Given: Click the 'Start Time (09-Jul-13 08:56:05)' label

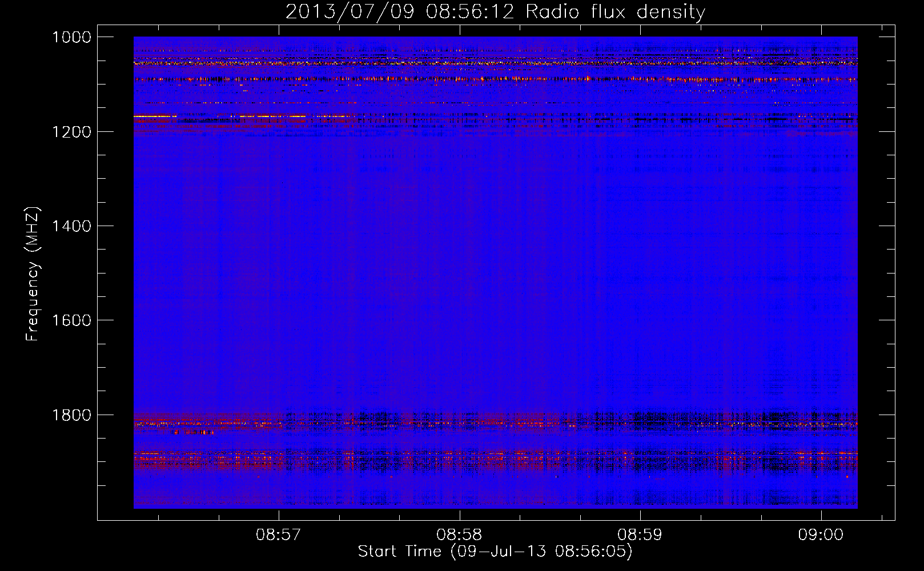Looking at the screenshot, I should (x=495, y=552).
